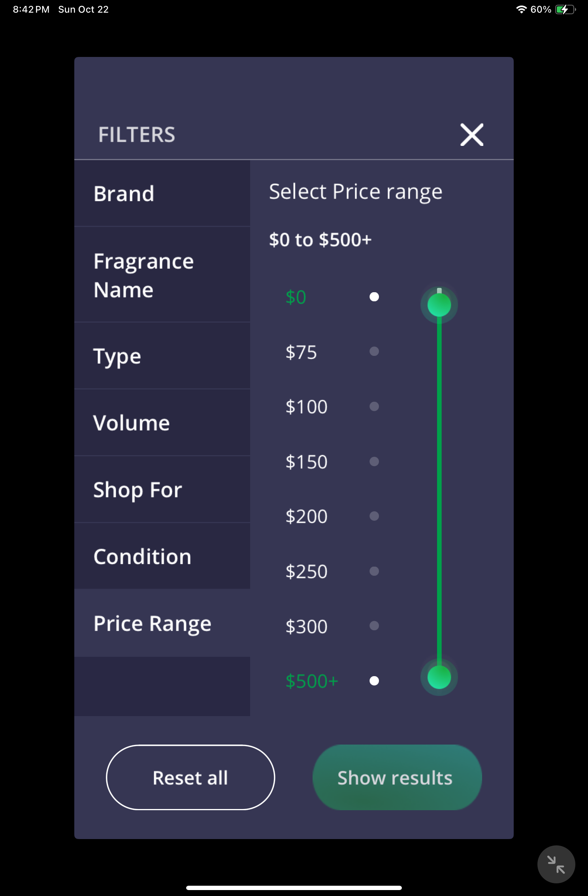588x896 pixels.
Task: Click the bottom slider handle at $500+
Action: tap(439, 677)
